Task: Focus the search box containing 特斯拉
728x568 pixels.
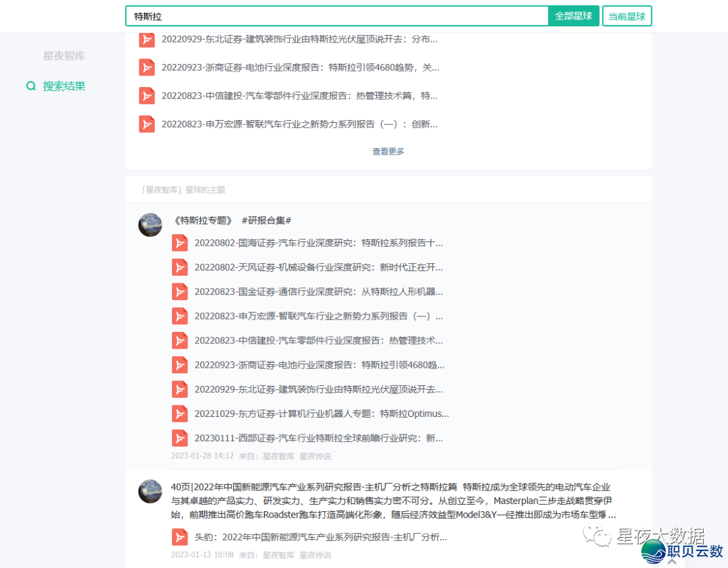Action: tap(337, 16)
